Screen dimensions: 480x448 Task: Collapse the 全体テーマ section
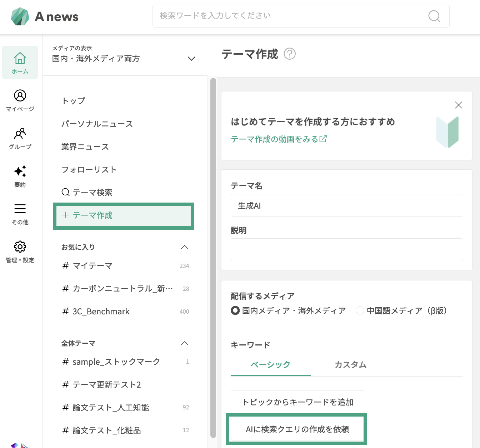tap(184, 343)
